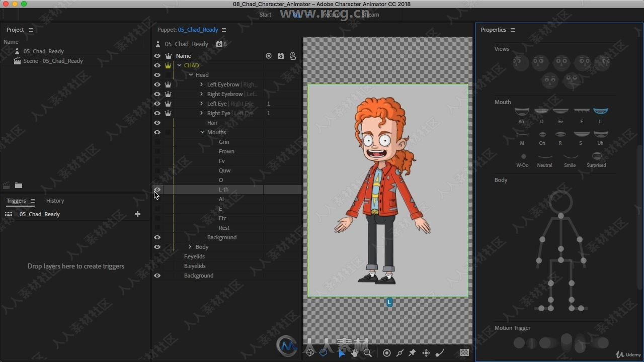
Task: Expand the Left Eye group
Action: tap(202, 104)
